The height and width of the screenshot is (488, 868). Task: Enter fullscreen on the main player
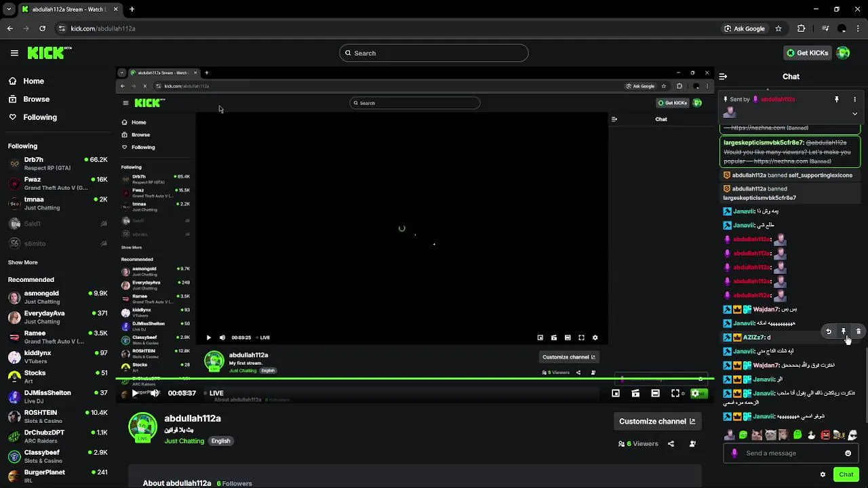coord(675,393)
